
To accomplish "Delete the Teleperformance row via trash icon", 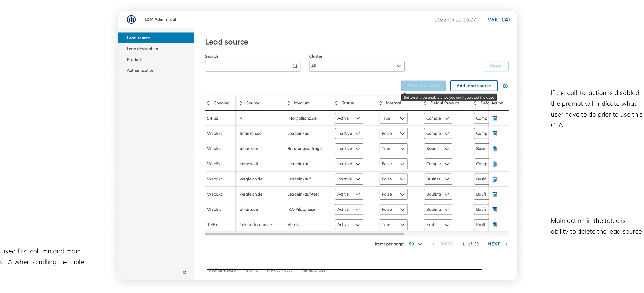I will tap(494, 225).
